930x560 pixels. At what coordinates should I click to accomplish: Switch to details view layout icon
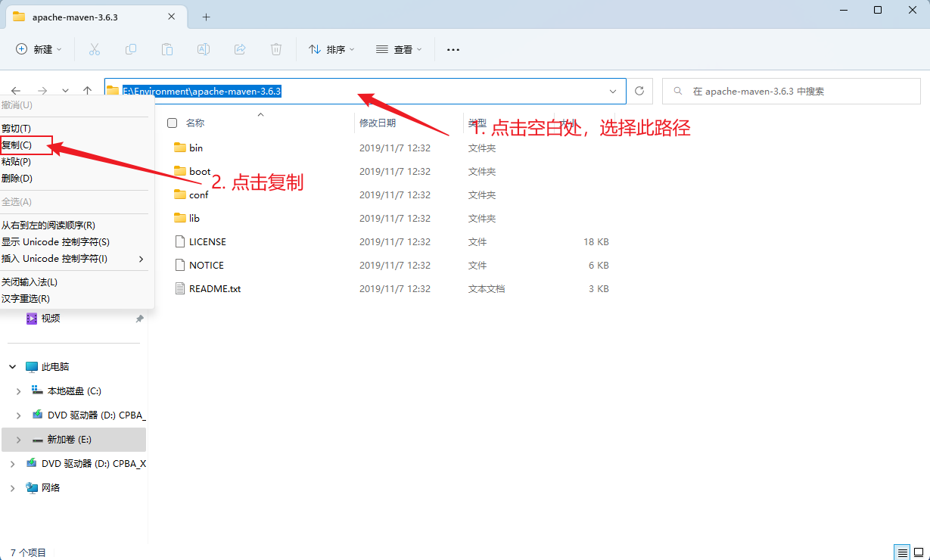902,552
